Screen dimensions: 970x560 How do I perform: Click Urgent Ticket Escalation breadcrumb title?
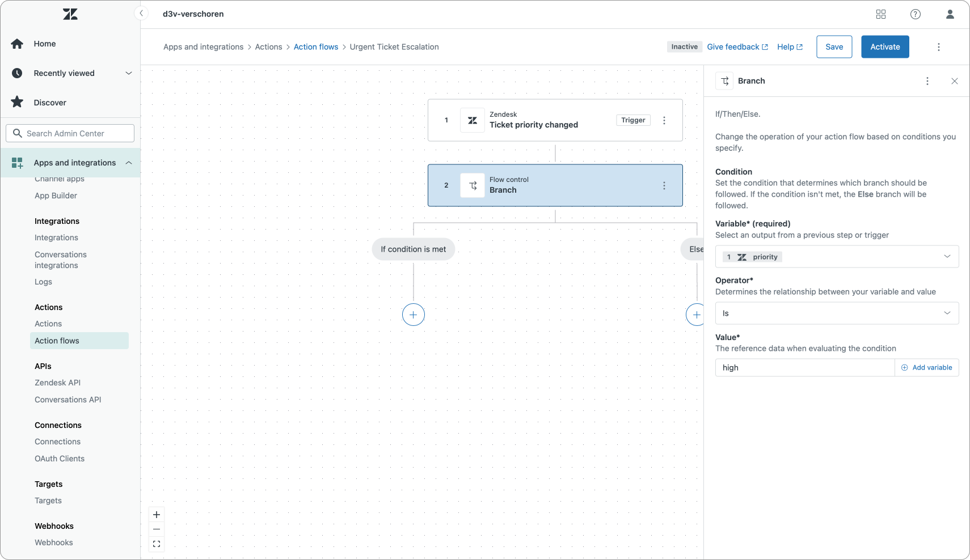394,47
